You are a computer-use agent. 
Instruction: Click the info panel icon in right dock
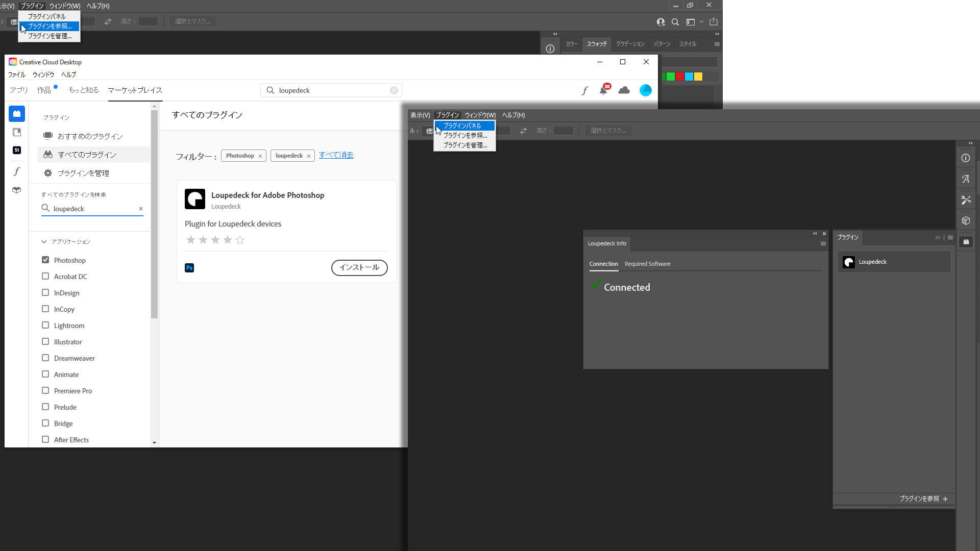966,158
